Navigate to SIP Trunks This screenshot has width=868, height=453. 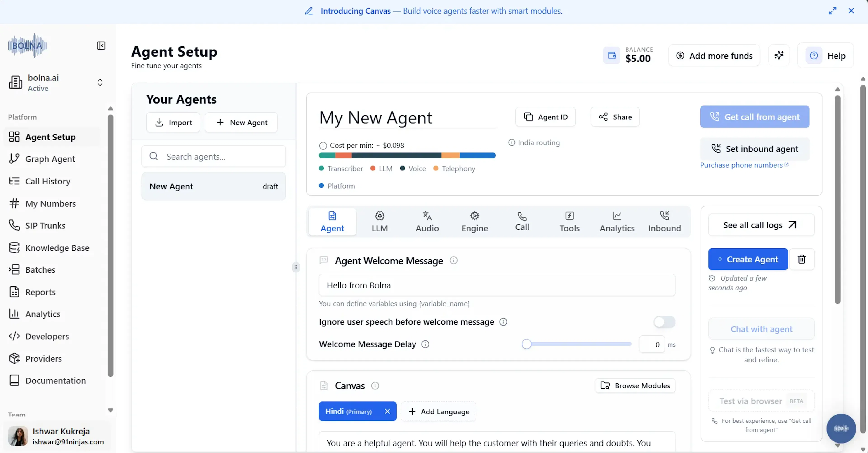coord(52,225)
